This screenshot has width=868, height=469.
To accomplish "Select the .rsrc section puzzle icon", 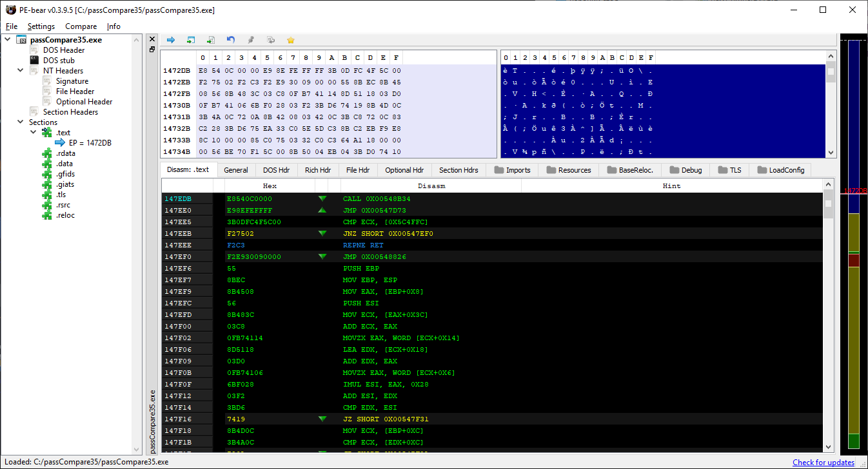I will tap(46, 205).
